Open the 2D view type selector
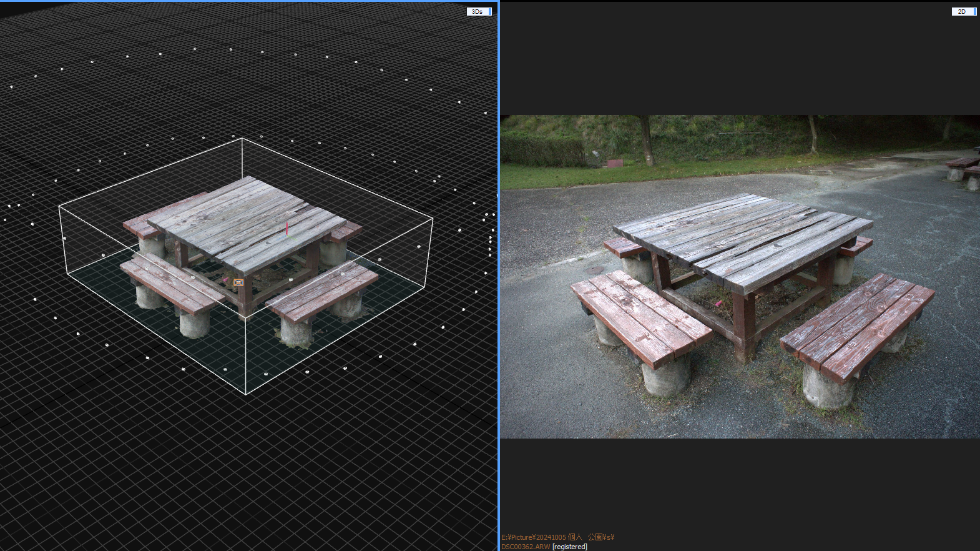 tap(964, 11)
